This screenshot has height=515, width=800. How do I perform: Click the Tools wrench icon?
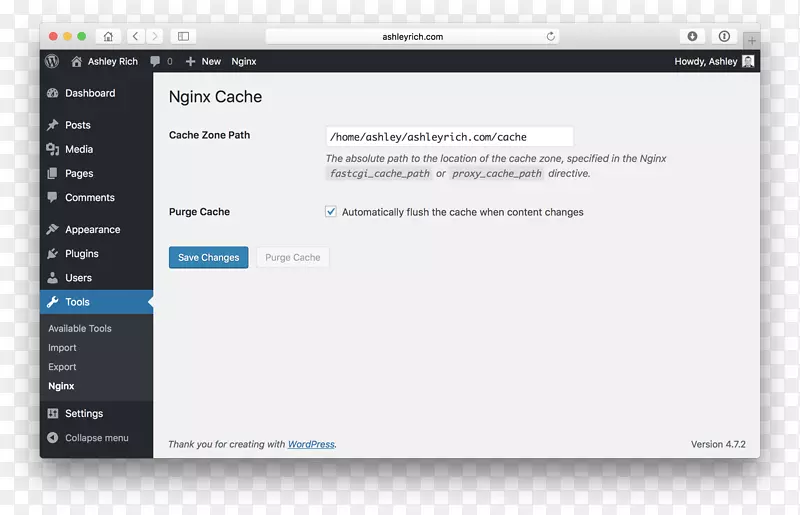click(x=53, y=302)
